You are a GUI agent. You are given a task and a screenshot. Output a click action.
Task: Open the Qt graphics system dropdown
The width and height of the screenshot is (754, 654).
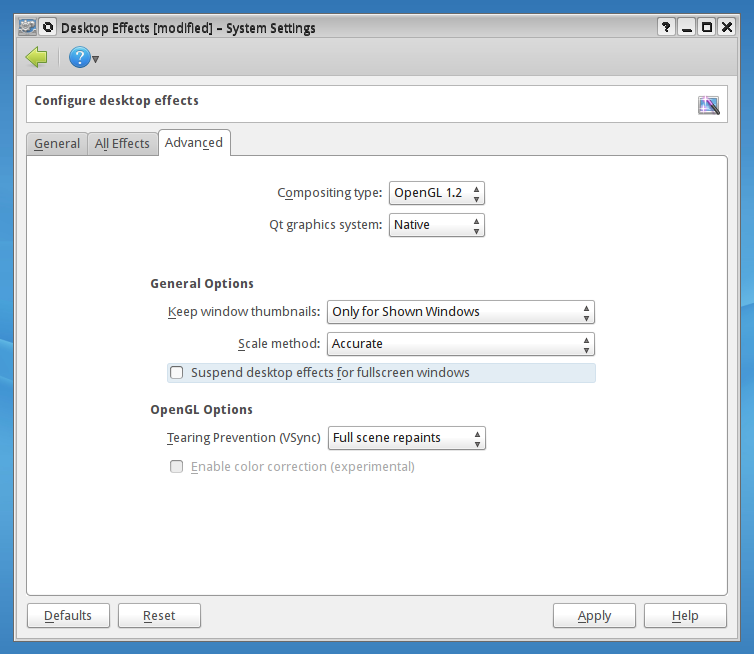tap(437, 225)
